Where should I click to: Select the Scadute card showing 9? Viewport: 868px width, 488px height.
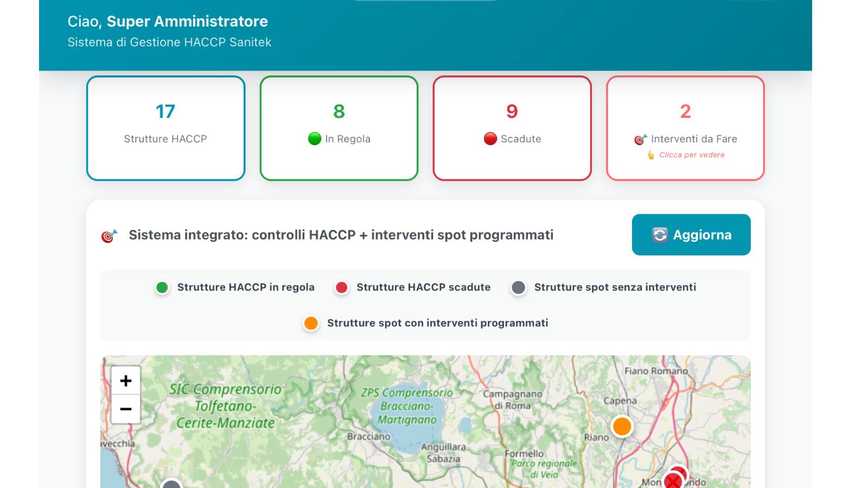click(x=512, y=127)
